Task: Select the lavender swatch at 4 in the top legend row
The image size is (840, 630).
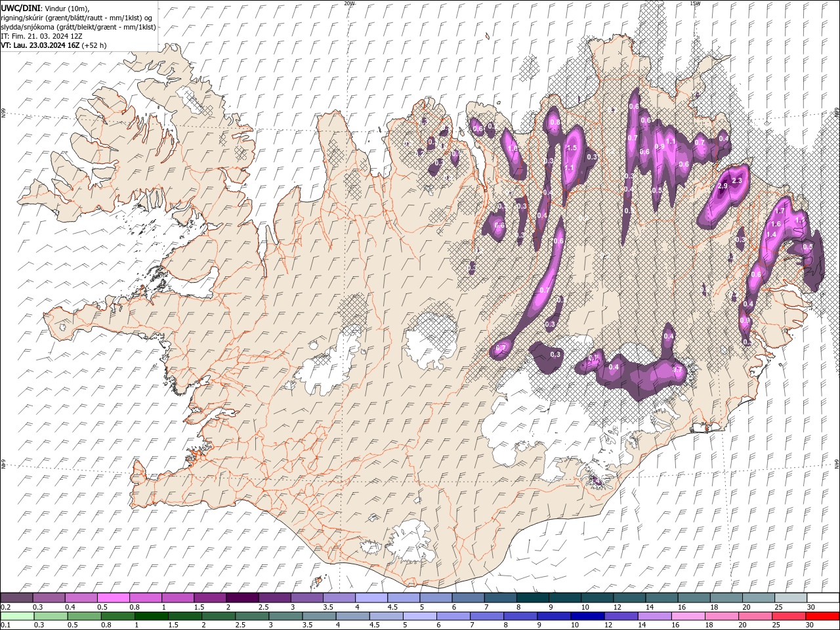Action: click(371, 598)
